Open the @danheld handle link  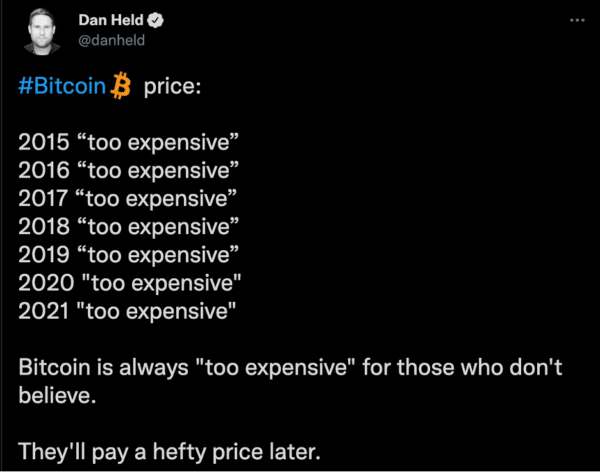111,40
